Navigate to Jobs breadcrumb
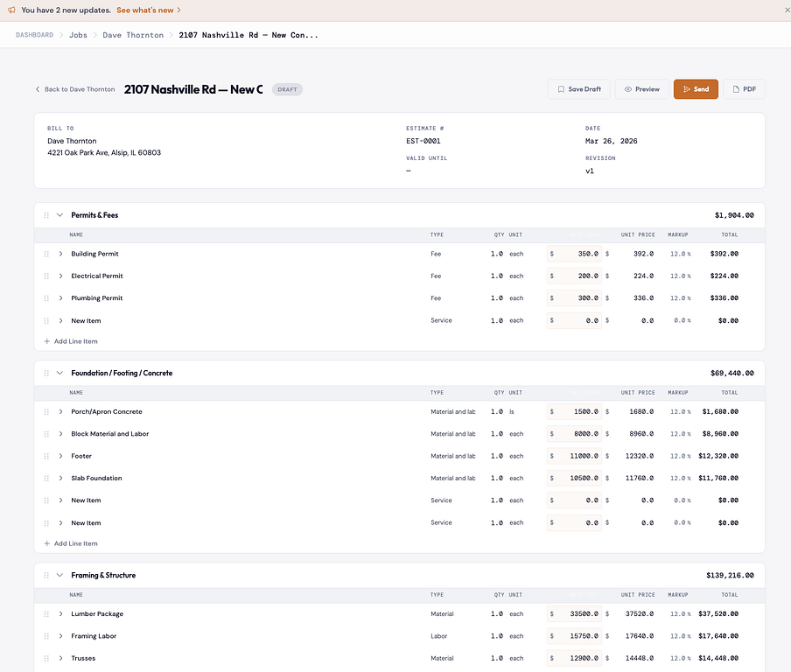This screenshot has height=672, width=791. (x=78, y=35)
